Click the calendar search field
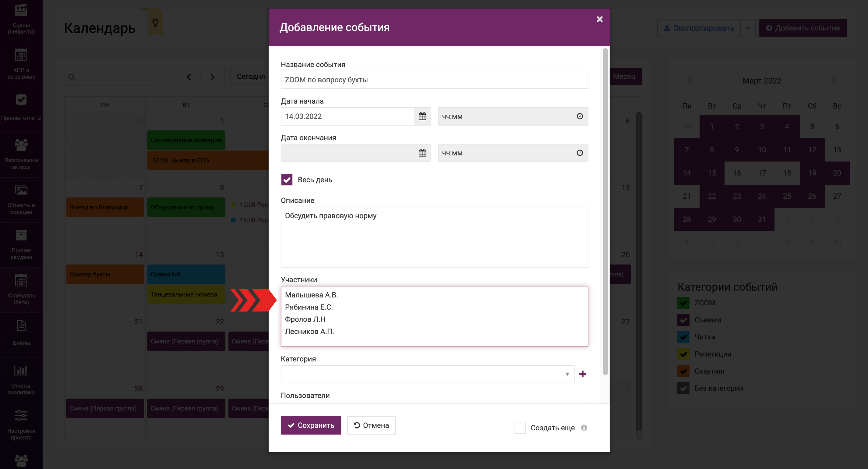This screenshot has width=868, height=469. point(110,77)
